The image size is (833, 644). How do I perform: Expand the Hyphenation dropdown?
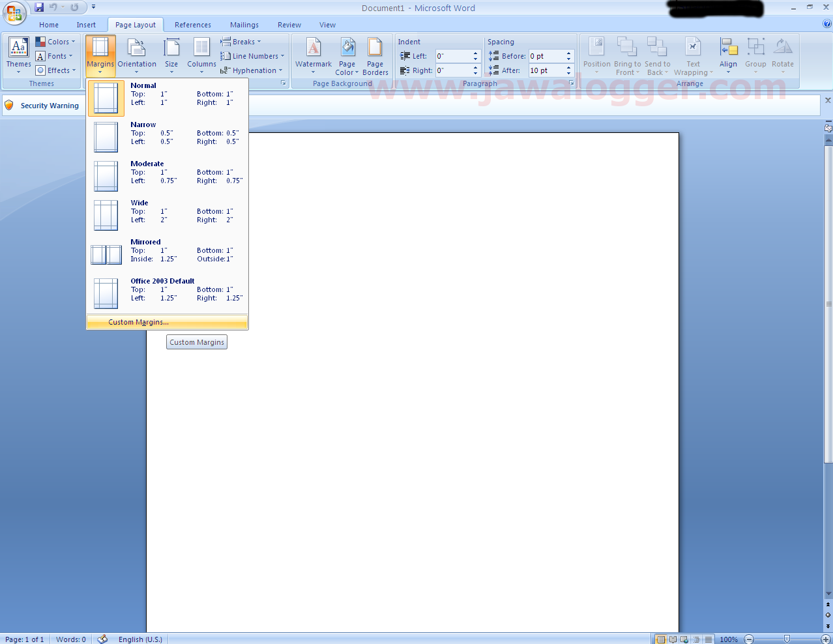tap(252, 70)
